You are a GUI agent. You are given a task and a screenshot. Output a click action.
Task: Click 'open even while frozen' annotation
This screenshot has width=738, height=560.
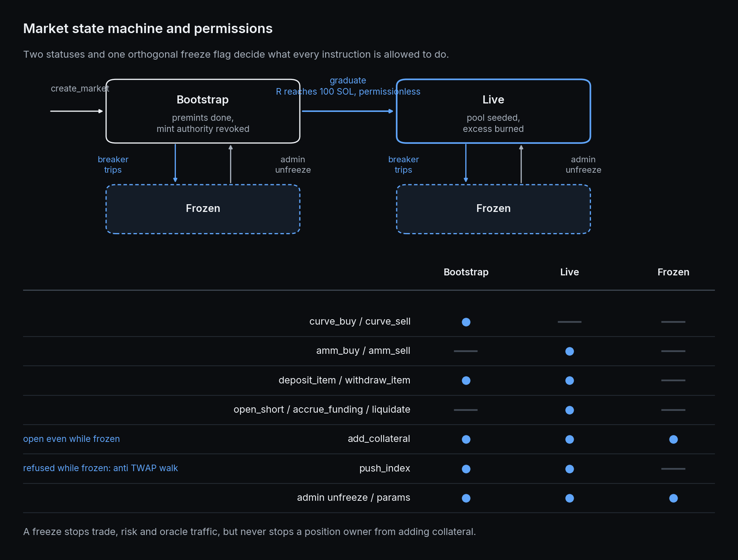(72, 439)
